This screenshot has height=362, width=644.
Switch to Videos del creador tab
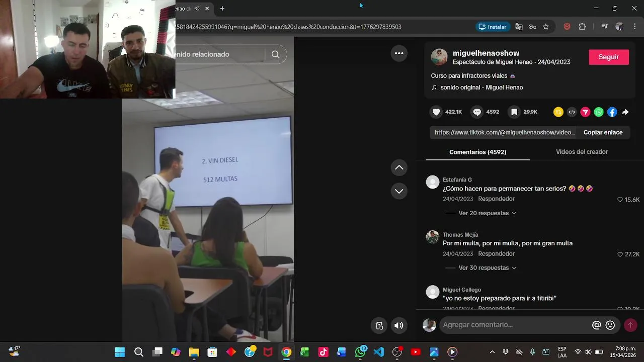(582, 152)
